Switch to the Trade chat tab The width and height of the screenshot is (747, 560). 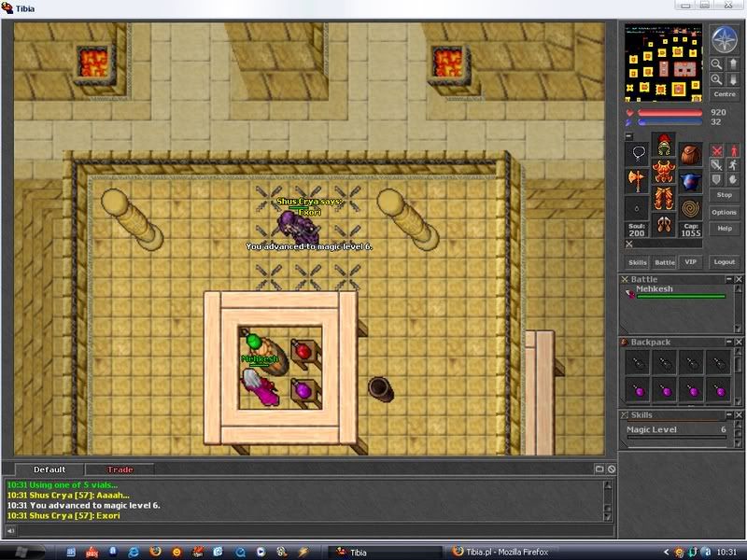(120, 469)
